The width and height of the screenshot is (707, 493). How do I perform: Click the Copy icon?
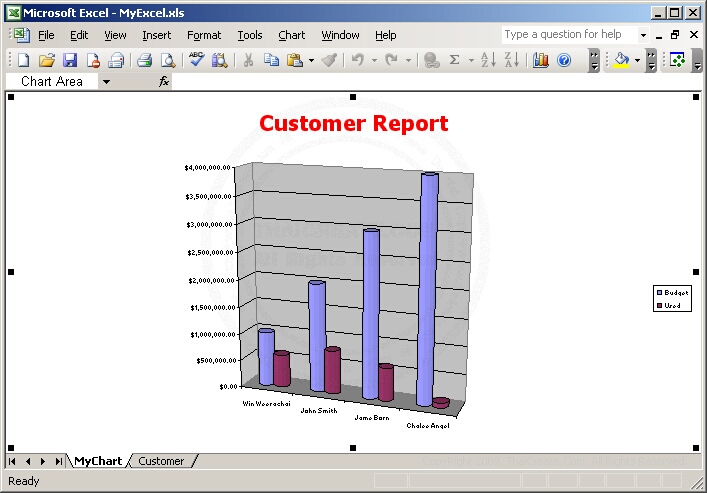(x=271, y=60)
